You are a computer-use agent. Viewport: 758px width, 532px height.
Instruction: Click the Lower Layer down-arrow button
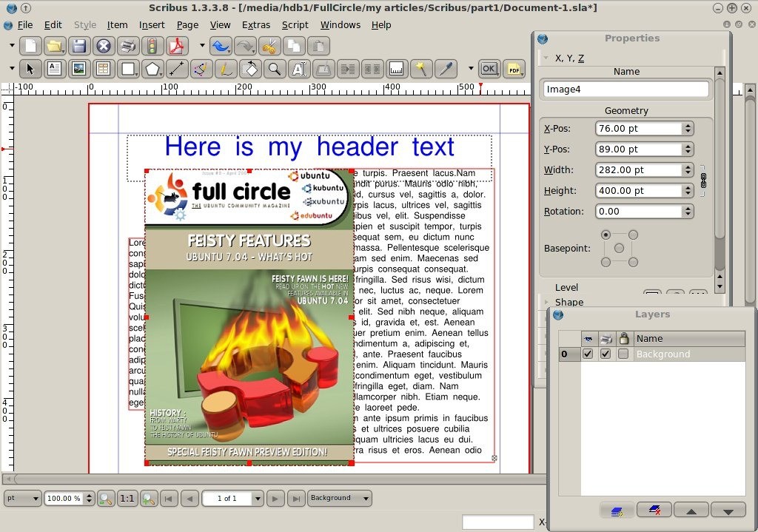point(728,511)
